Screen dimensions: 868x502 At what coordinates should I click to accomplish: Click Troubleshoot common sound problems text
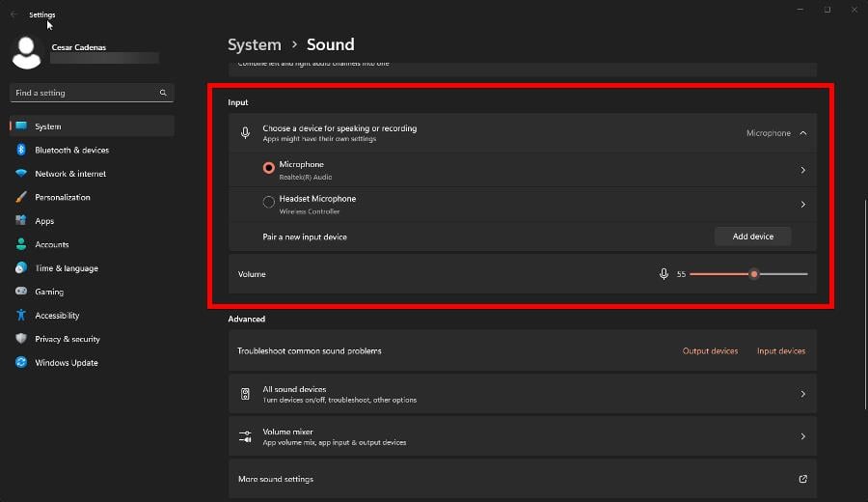coord(310,350)
